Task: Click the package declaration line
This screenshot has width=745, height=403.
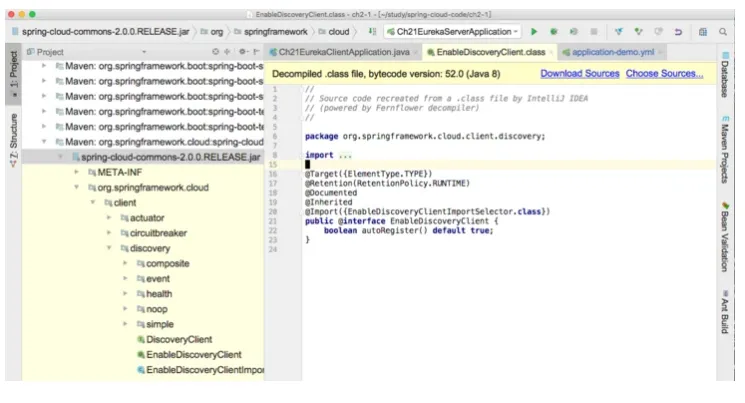Action: [x=425, y=136]
